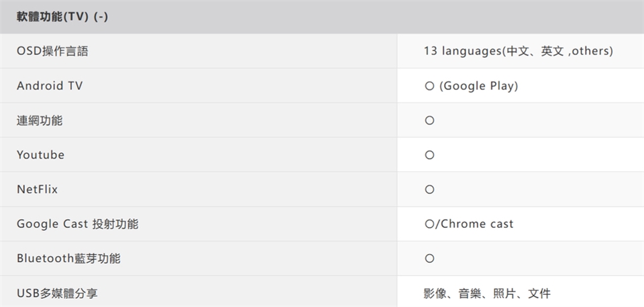Click the Youtube row label
Image resolution: width=644 pixels, height=307 pixels.
[x=40, y=155]
